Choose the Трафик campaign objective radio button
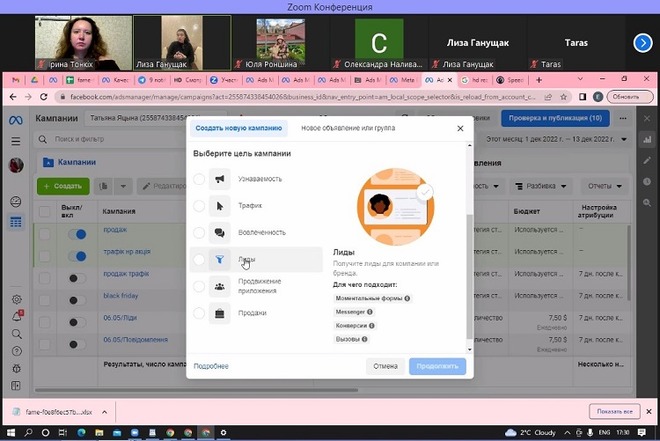This screenshot has height=441, width=660. [200, 206]
